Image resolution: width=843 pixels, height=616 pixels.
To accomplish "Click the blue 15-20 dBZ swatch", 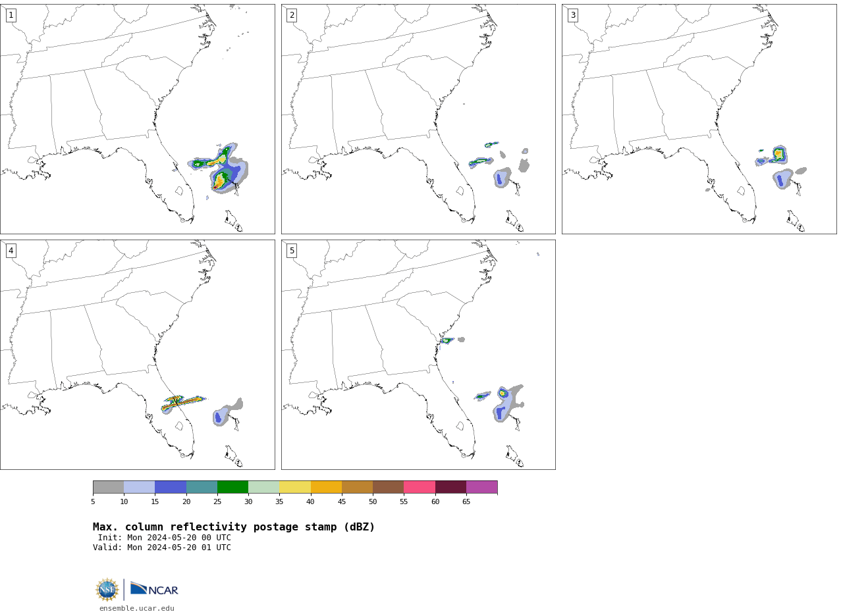I will 171,487.
